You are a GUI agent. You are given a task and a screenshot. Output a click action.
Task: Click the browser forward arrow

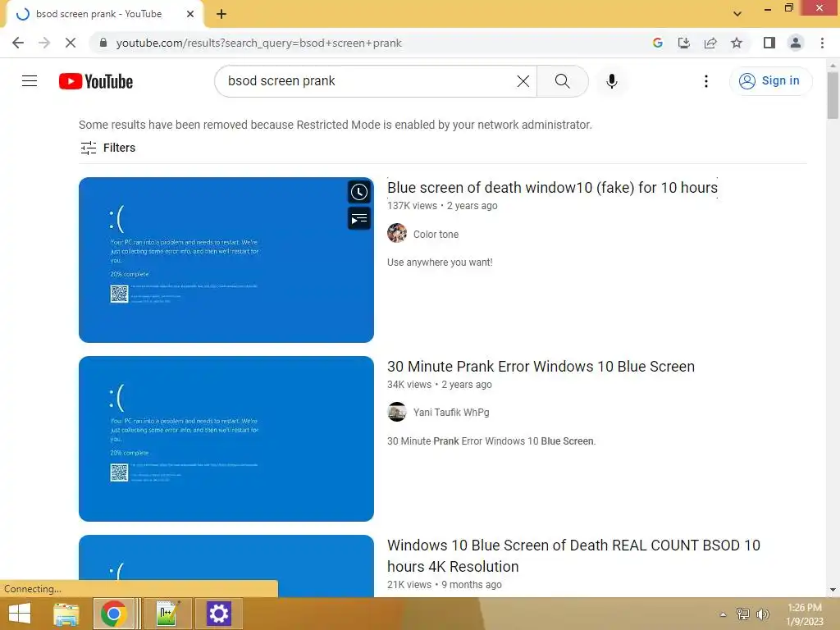tap(44, 43)
